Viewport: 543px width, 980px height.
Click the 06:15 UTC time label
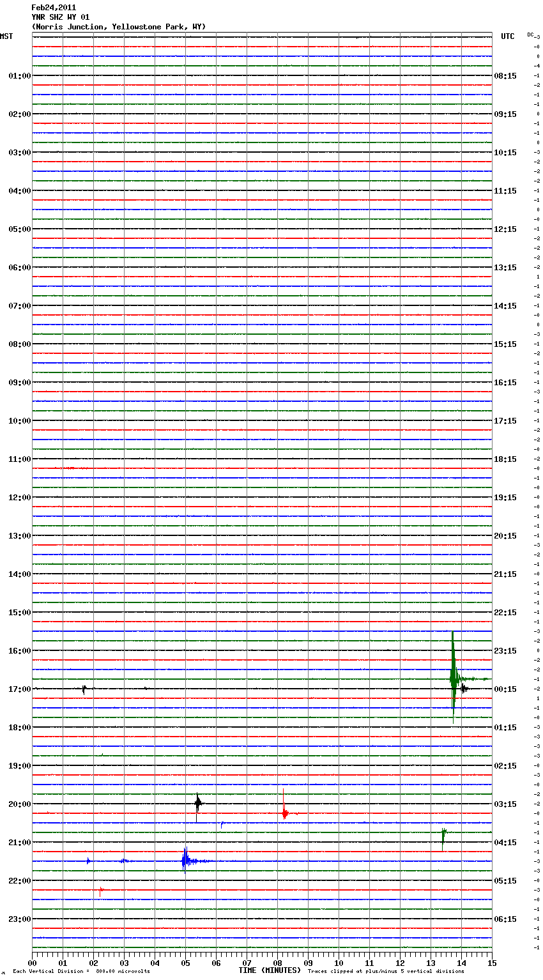pyautogui.click(x=505, y=919)
